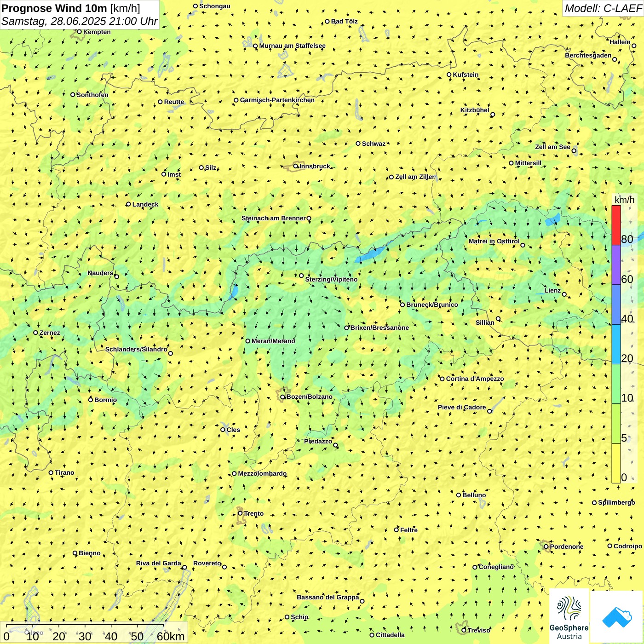
Task: Click the 'Modell: C-LAEF' label
Action: (x=603, y=8)
